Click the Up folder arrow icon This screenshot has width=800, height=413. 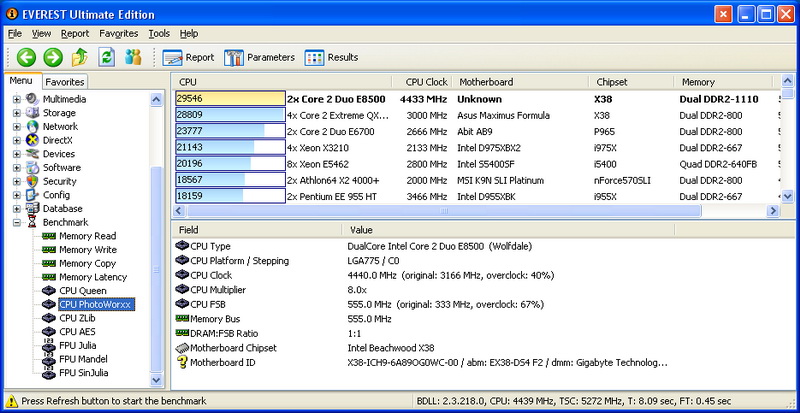(80, 57)
